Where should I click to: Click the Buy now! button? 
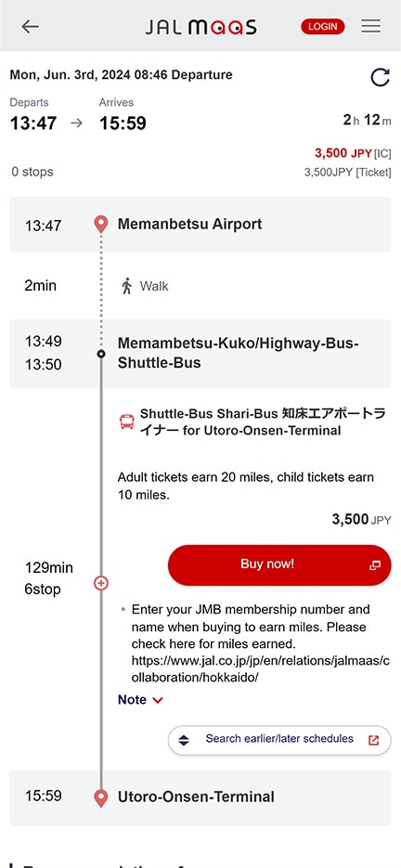coord(279,564)
